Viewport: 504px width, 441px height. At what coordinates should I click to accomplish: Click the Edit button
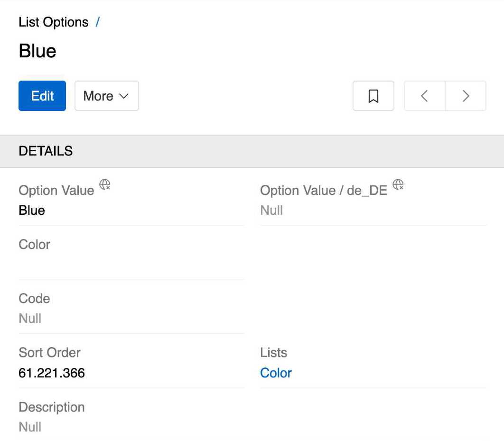(42, 96)
